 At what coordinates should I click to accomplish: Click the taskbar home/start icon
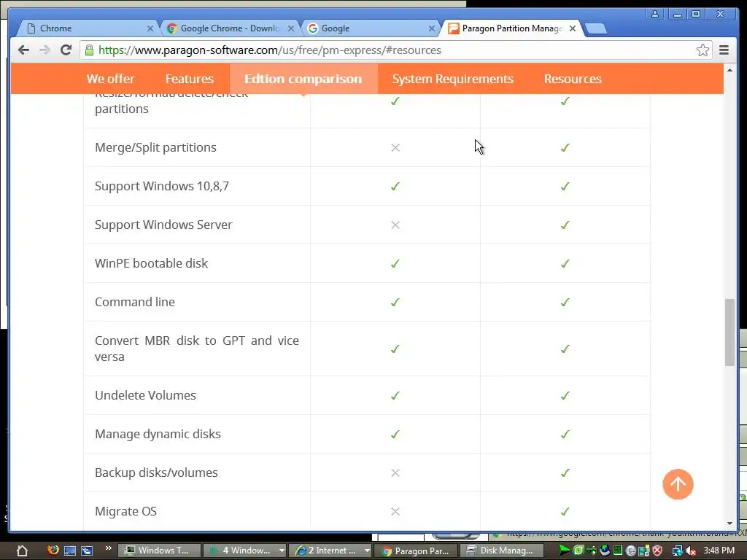click(22, 551)
